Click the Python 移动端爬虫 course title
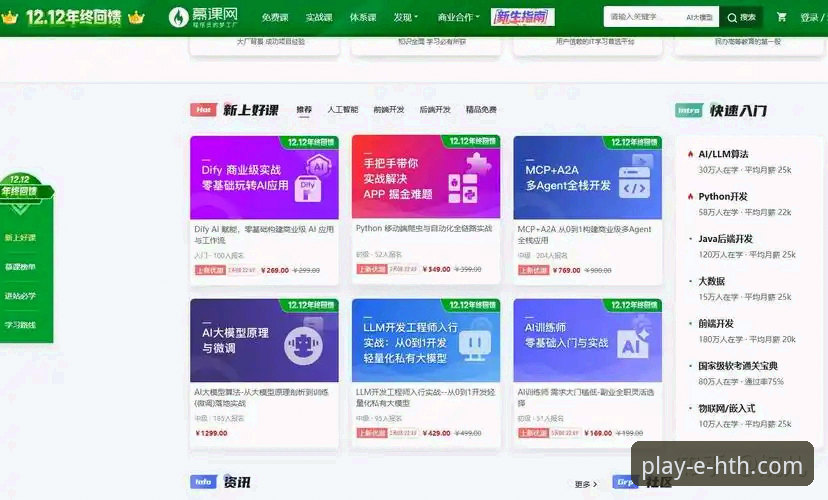 (424, 228)
